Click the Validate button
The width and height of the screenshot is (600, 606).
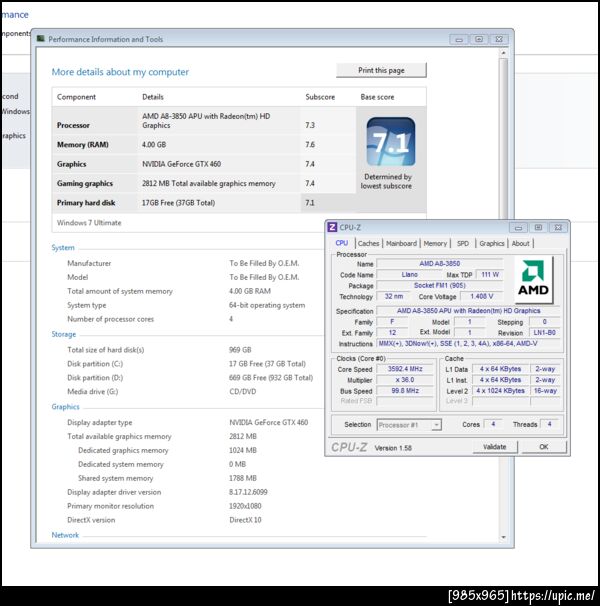click(x=495, y=447)
